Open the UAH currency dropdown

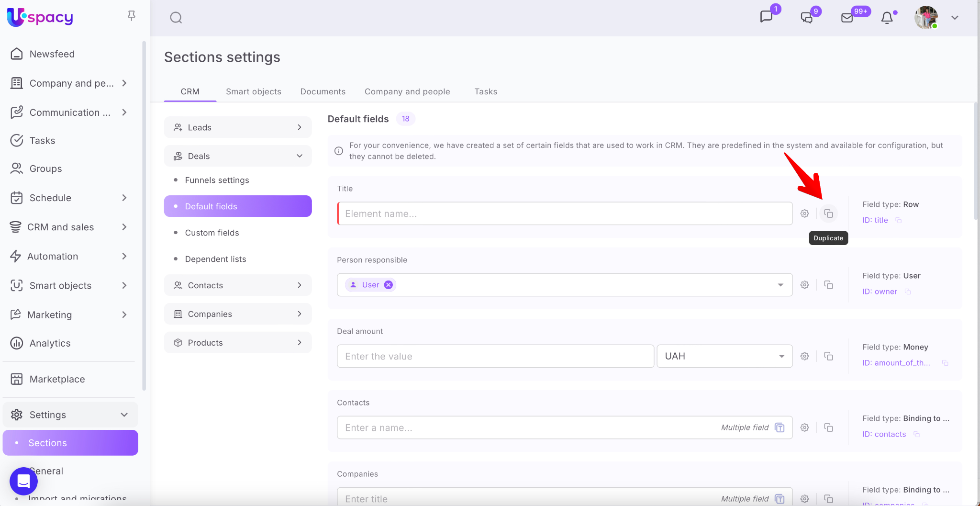click(x=724, y=356)
